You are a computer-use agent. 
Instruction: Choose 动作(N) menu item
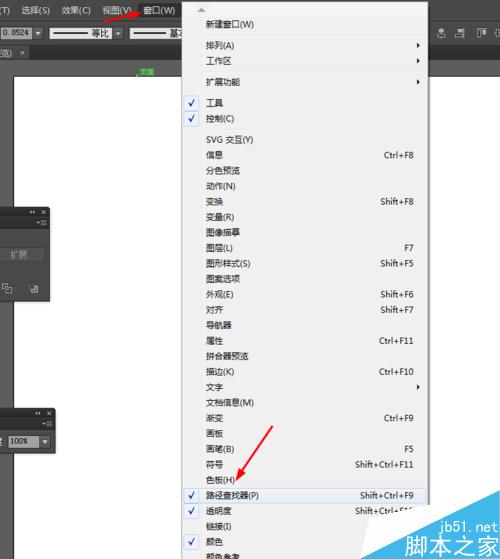click(305, 186)
